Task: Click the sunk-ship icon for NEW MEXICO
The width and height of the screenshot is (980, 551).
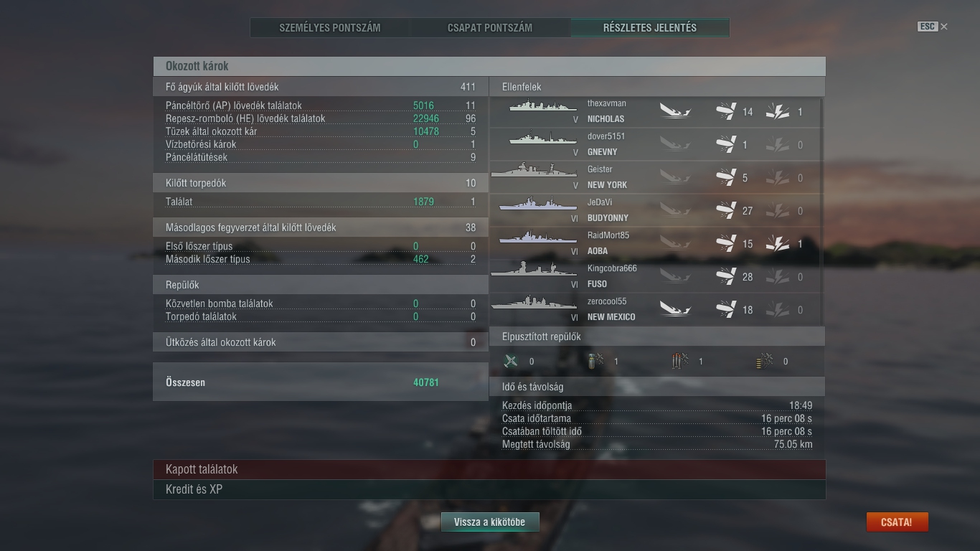Action: [675, 309]
